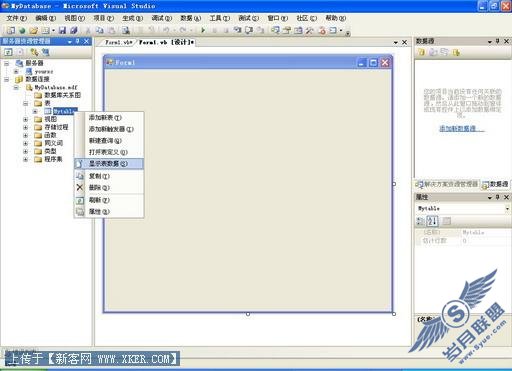Click the Redo toolbar icon
Viewport: 512px width, 371px height.
point(183,30)
